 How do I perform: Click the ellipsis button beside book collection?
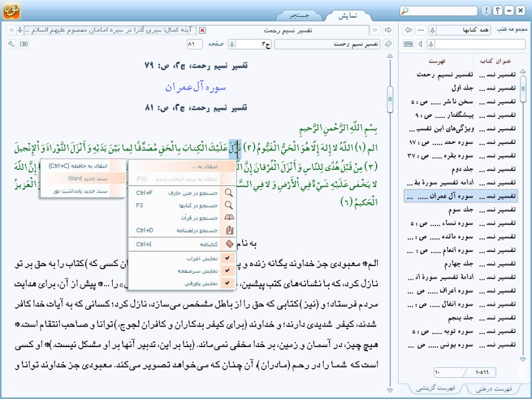[421, 30]
